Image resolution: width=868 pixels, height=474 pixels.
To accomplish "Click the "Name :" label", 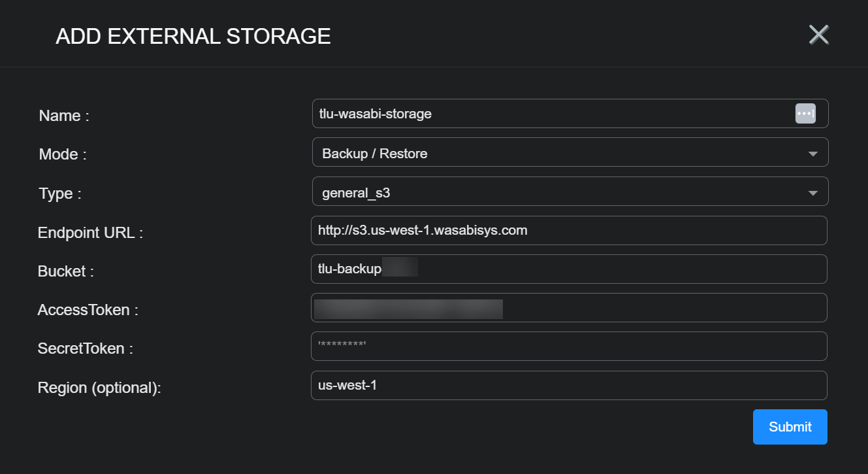I will click(64, 116).
